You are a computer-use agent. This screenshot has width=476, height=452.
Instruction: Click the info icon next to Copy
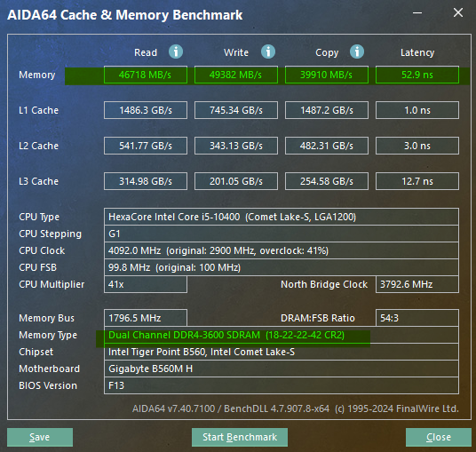(x=357, y=52)
